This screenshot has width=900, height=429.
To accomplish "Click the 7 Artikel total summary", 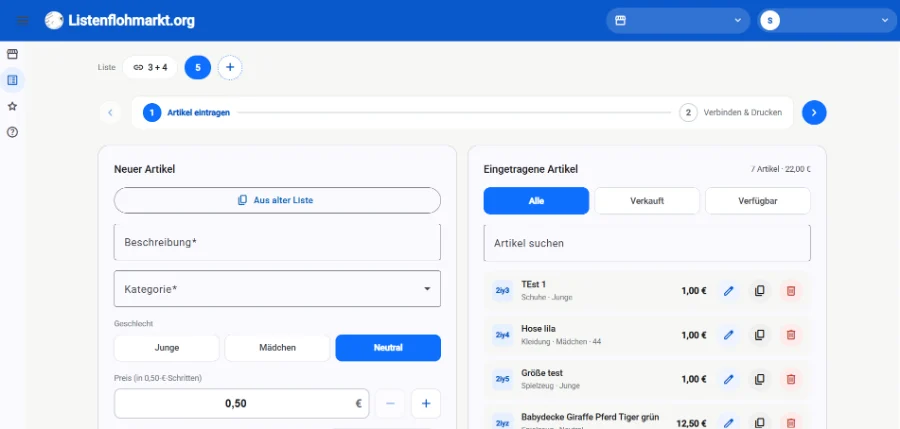I will pos(781,169).
